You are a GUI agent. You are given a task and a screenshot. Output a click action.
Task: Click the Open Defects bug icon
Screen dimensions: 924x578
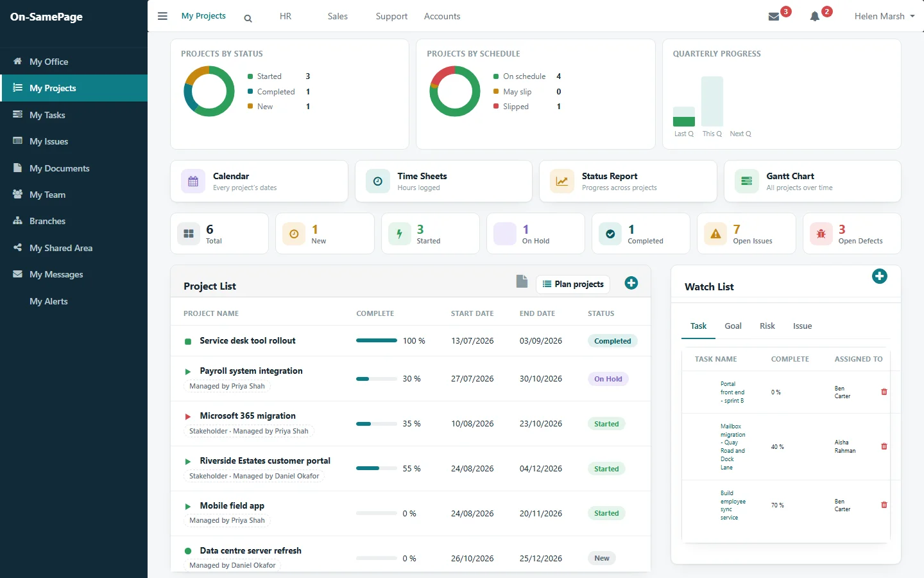point(821,234)
